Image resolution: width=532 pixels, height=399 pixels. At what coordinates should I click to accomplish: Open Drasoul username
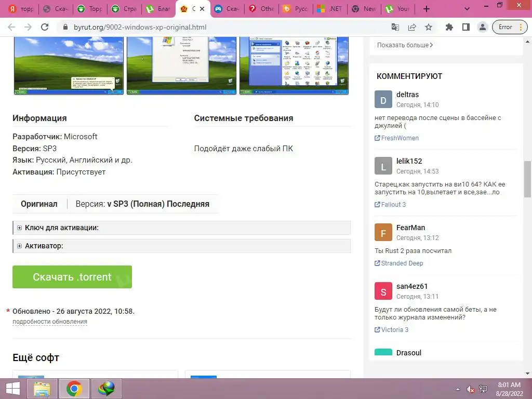tap(409, 353)
